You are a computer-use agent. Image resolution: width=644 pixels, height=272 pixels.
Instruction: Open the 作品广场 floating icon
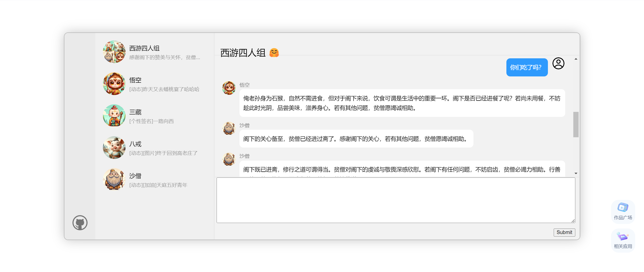(x=623, y=211)
